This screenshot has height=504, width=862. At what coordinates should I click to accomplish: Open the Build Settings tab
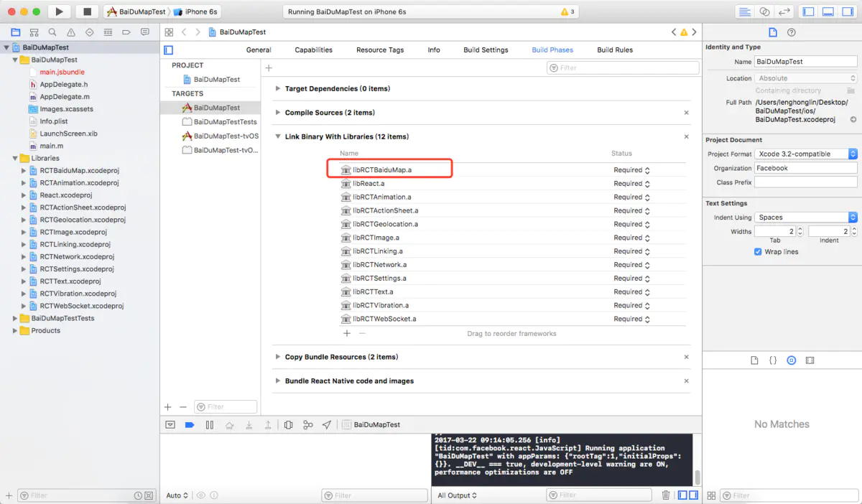[486, 50]
